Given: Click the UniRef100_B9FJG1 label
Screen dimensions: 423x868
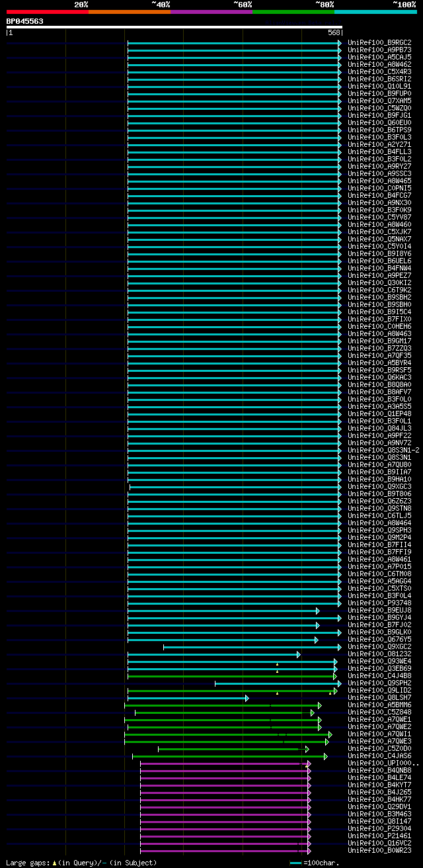Looking at the screenshot, I should coord(379,115).
